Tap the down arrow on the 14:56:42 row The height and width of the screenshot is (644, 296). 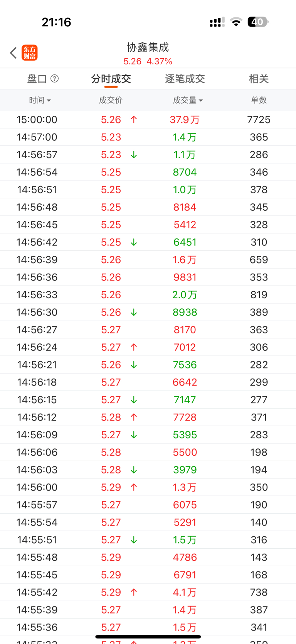pos(134,242)
